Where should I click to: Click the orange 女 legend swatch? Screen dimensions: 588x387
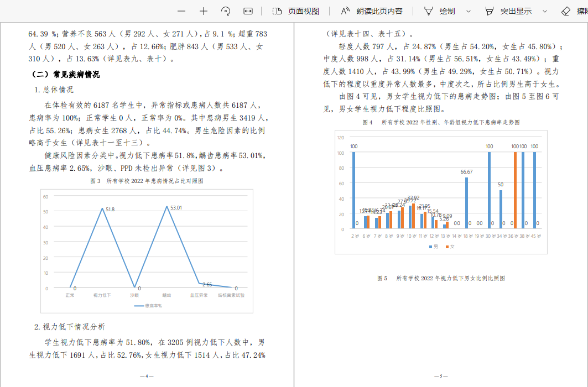(x=447, y=246)
